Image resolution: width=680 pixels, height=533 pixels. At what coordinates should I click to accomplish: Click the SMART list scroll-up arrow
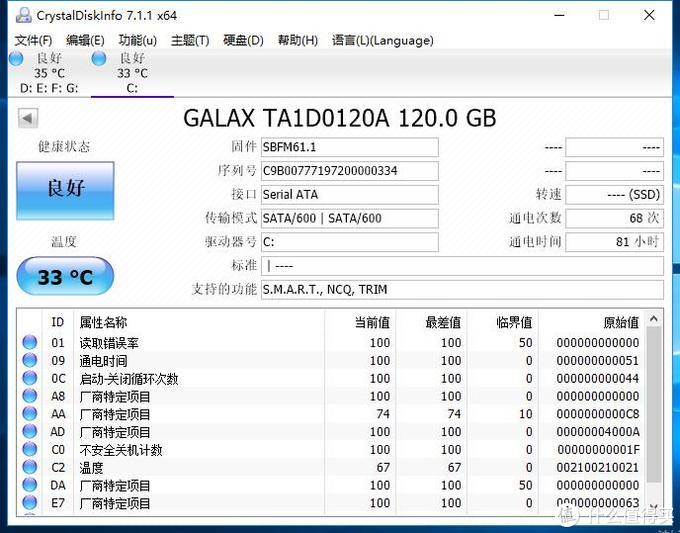point(654,319)
